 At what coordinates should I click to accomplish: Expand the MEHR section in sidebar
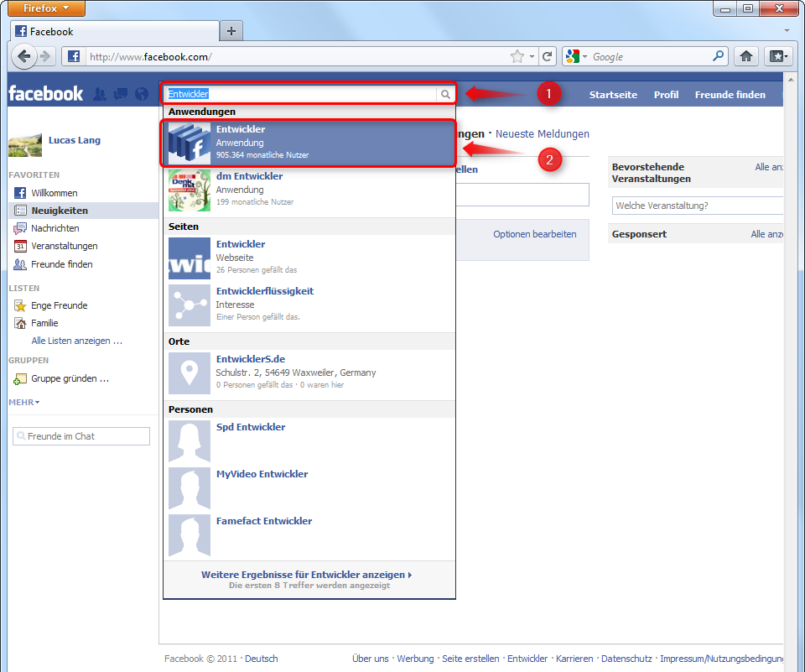click(23, 402)
